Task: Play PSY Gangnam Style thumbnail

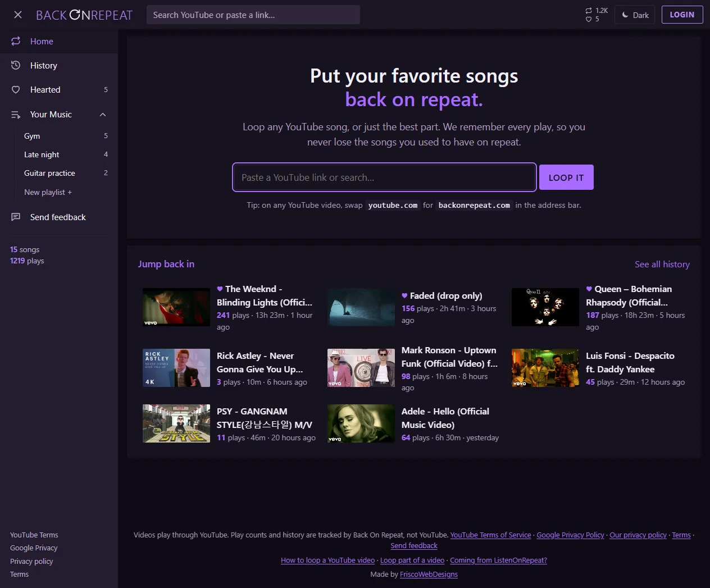Action: pyautogui.click(x=176, y=423)
